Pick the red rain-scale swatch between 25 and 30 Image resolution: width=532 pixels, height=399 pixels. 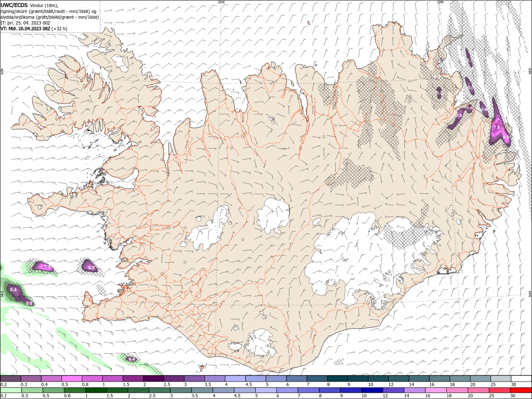pyautogui.click(x=500, y=390)
